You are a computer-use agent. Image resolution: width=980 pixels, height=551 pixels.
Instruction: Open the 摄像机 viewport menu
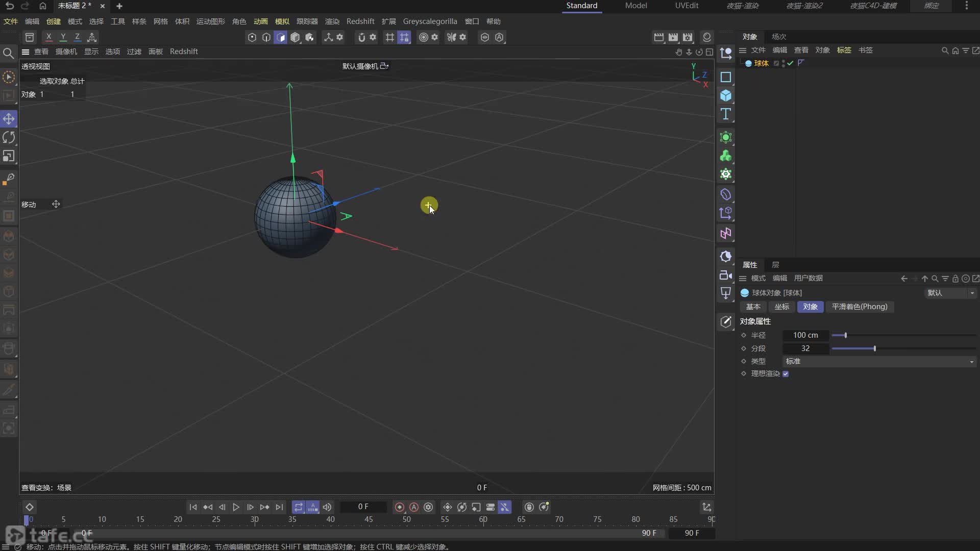pos(66,52)
